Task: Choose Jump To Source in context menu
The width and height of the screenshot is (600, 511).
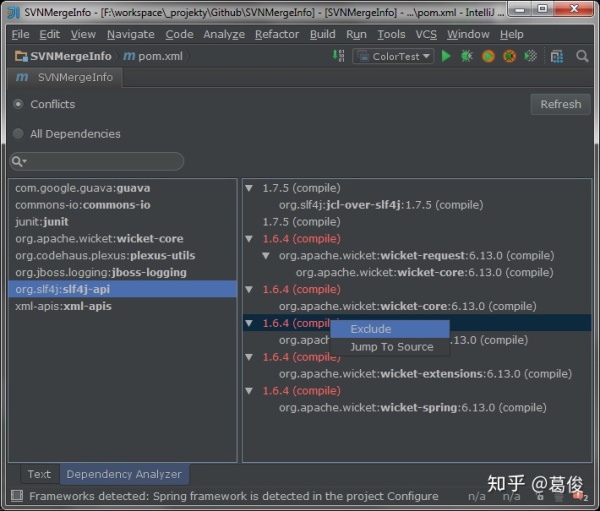Action: (x=390, y=347)
